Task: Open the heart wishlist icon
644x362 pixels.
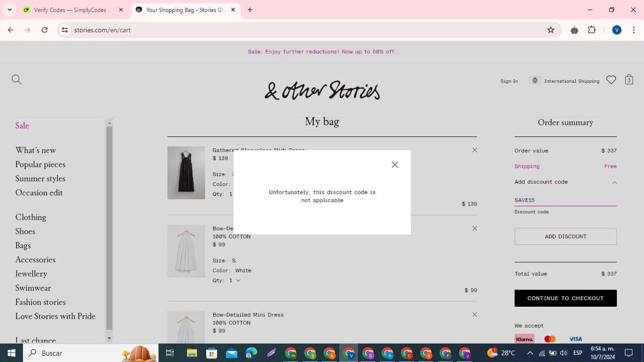Action: point(611,80)
